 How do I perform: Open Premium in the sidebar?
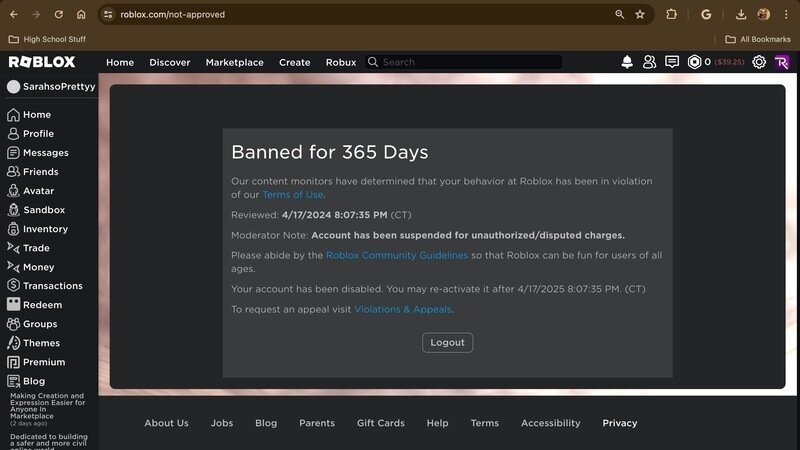[36, 362]
